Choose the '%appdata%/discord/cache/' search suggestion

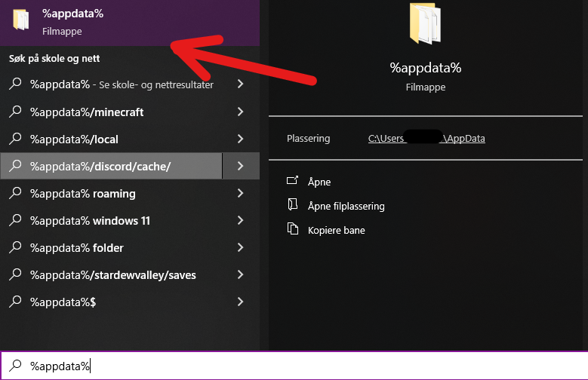click(112, 166)
